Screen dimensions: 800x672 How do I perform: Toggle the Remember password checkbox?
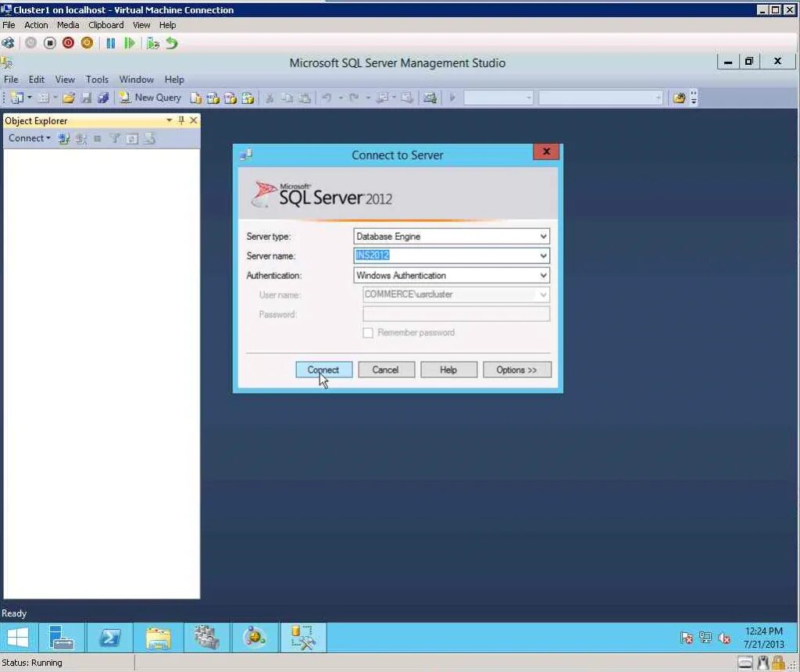point(368,333)
